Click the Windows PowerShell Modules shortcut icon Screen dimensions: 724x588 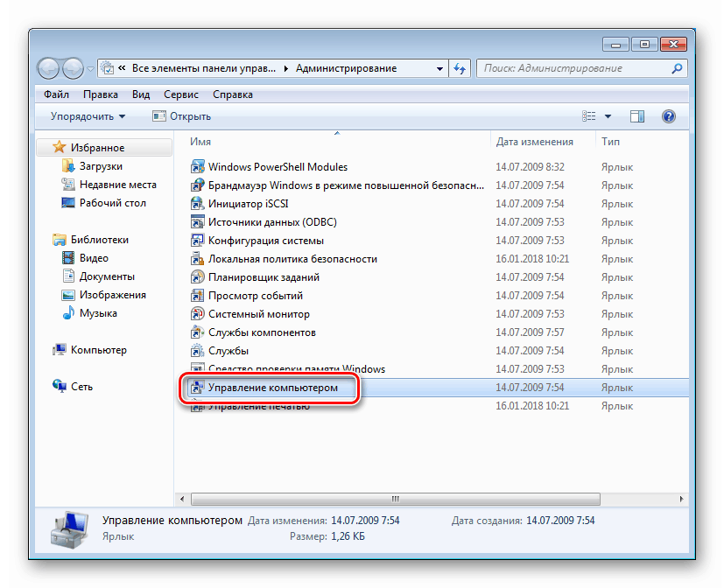coord(197,166)
